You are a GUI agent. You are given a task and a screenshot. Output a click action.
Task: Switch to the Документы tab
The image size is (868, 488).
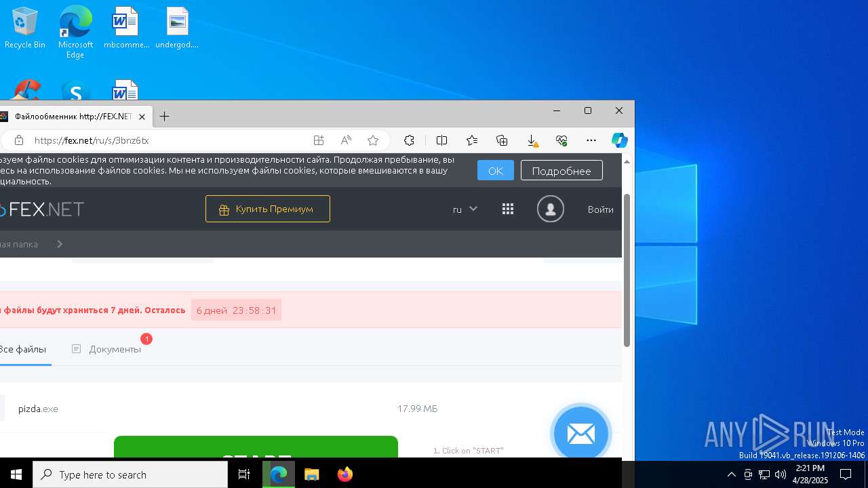point(107,349)
